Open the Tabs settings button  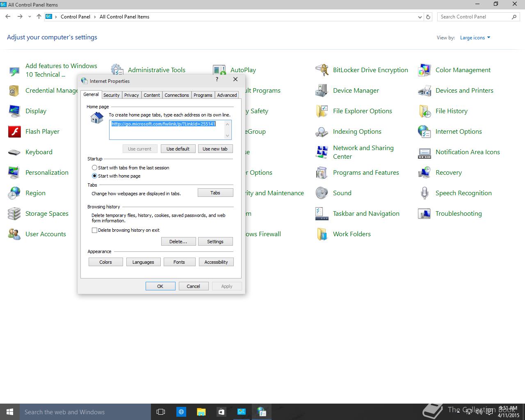point(215,193)
